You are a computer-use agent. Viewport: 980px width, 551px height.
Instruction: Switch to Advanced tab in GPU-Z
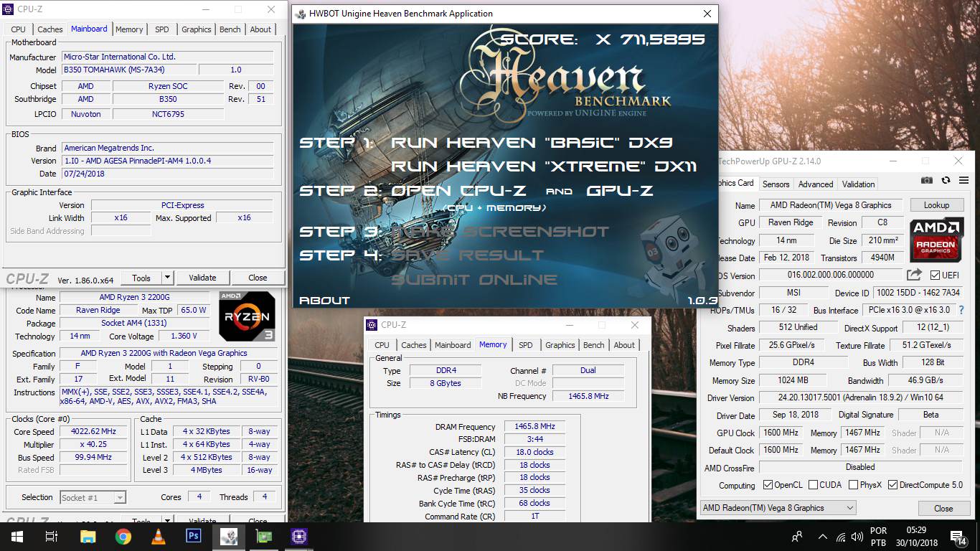coord(816,184)
